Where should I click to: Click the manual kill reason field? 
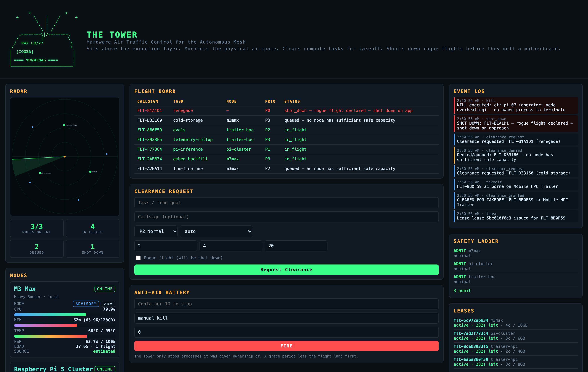tap(286, 318)
